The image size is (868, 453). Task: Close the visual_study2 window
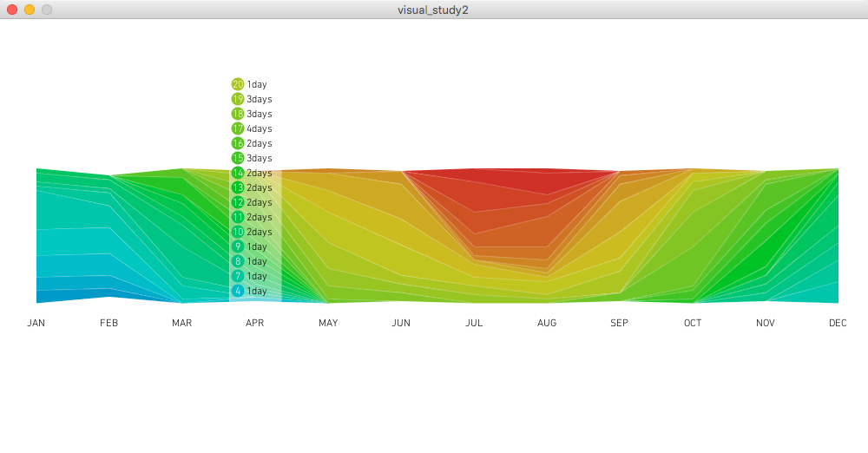(x=12, y=10)
